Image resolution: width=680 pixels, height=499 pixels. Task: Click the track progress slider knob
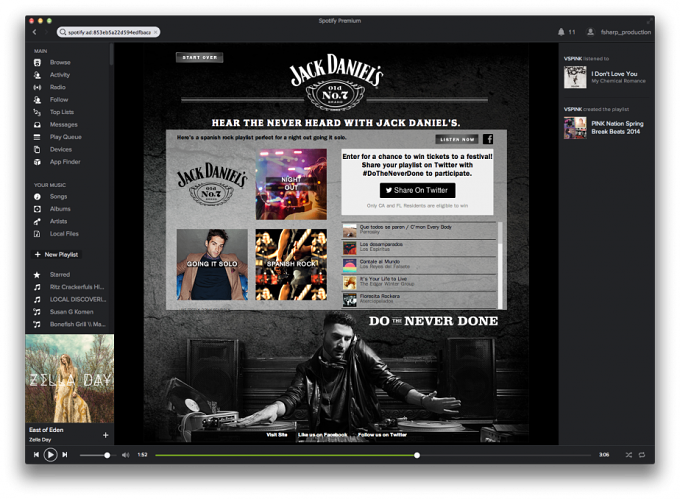[417, 455]
